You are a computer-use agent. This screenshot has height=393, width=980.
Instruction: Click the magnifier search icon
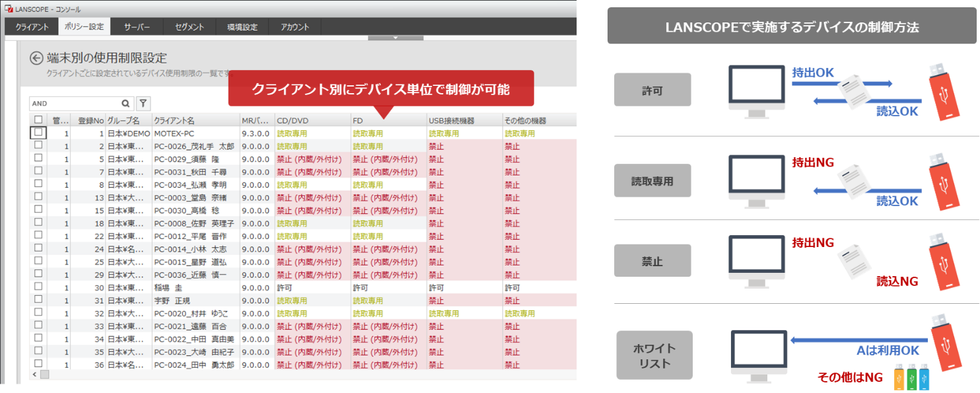point(125,104)
